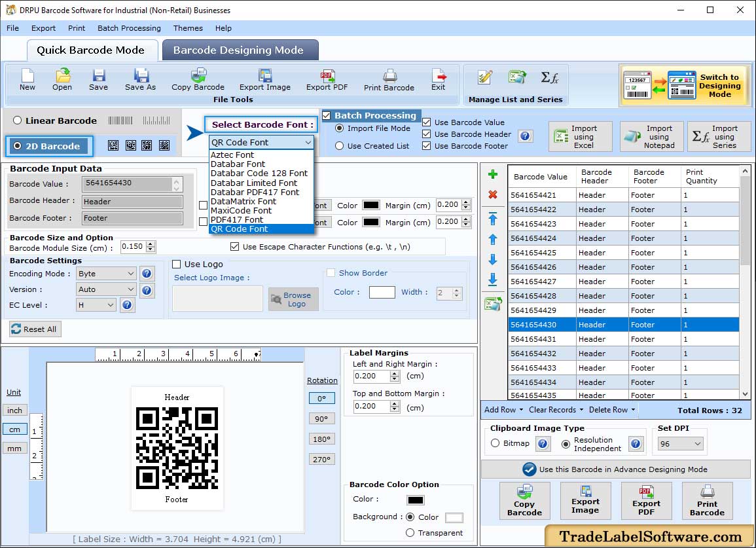The image size is (756, 548).
Task: Click the New file icon
Action: pyautogui.click(x=27, y=80)
